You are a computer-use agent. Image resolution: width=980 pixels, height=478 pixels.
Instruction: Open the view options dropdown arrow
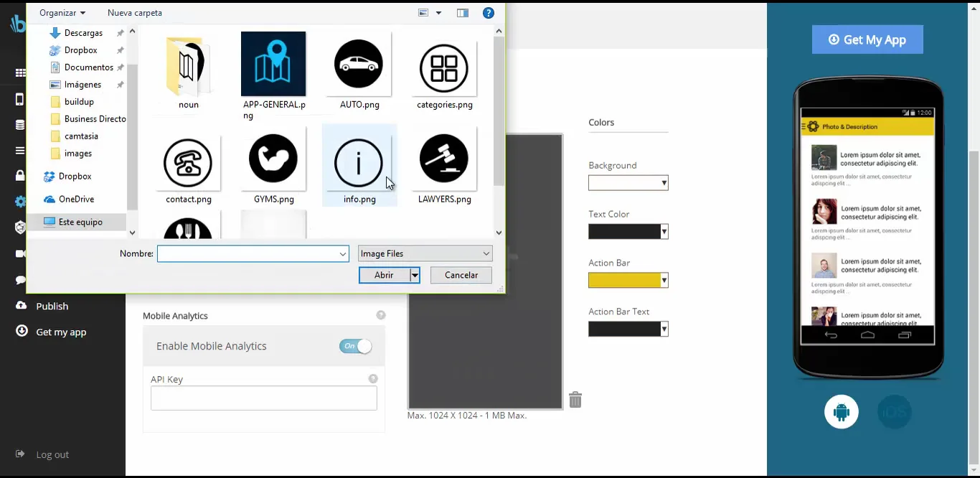point(438,13)
